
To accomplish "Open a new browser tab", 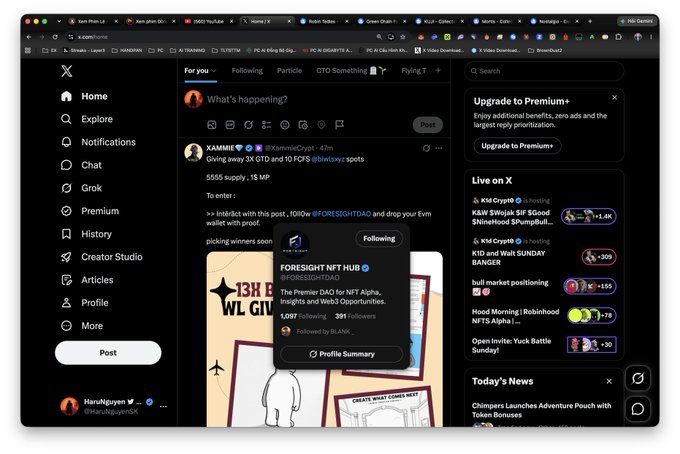I will point(590,21).
